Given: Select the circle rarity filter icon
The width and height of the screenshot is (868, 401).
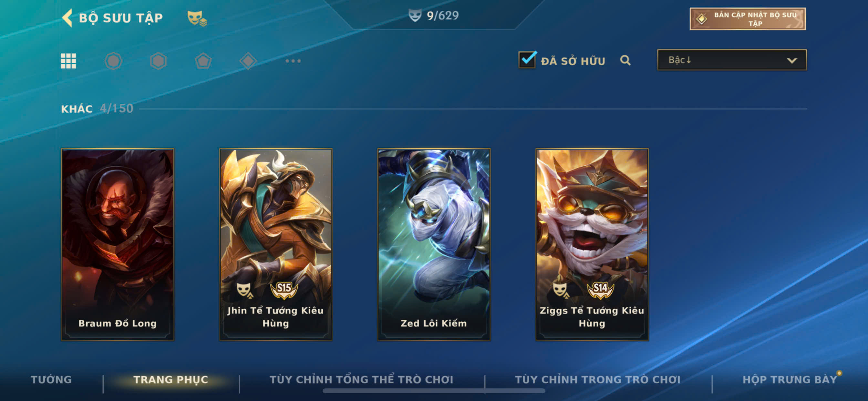Looking at the screenshot, I should pos(113,61).
